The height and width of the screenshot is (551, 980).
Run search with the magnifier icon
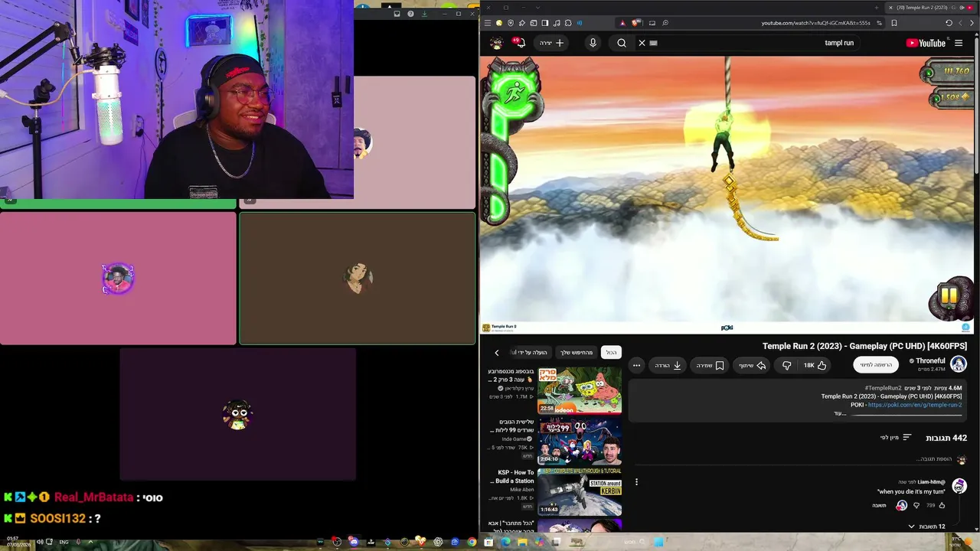pyautogui.click(x=622, y=43)
